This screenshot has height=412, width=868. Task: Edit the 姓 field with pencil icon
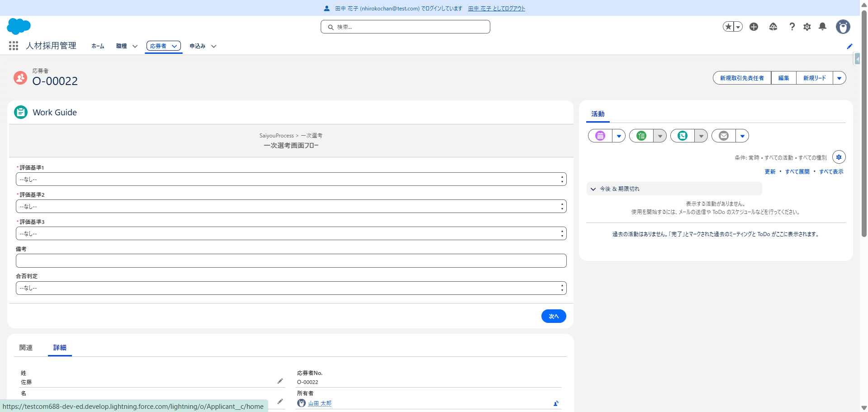280,381
